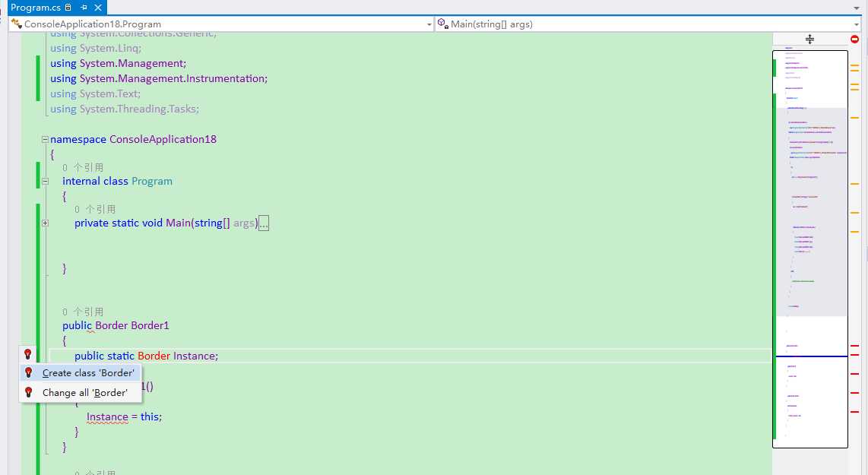Screen dimensions: 868x475
Task: Click the underlined 'Instance' in assignment line
Action: [107, 417]
